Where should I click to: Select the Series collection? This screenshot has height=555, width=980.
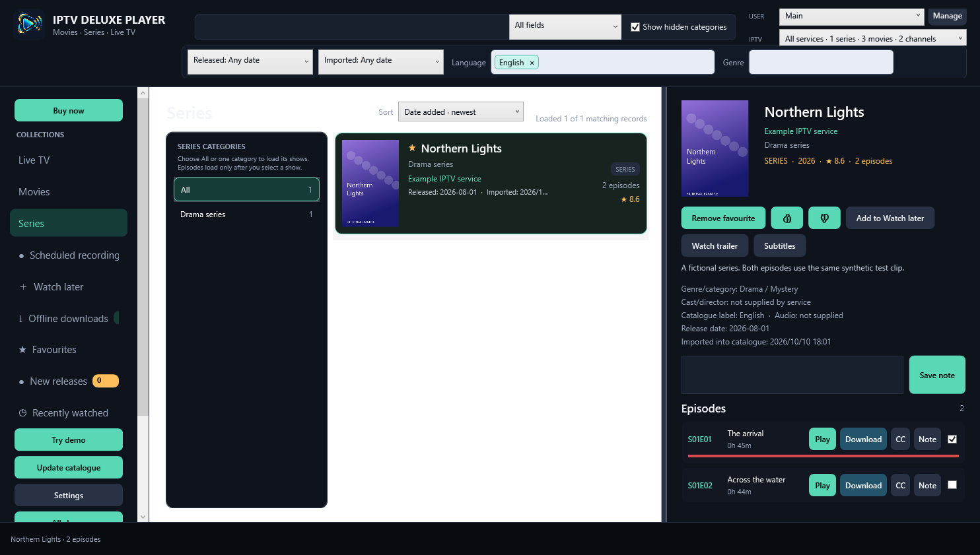pyautogui.click(x=69, y=223)
